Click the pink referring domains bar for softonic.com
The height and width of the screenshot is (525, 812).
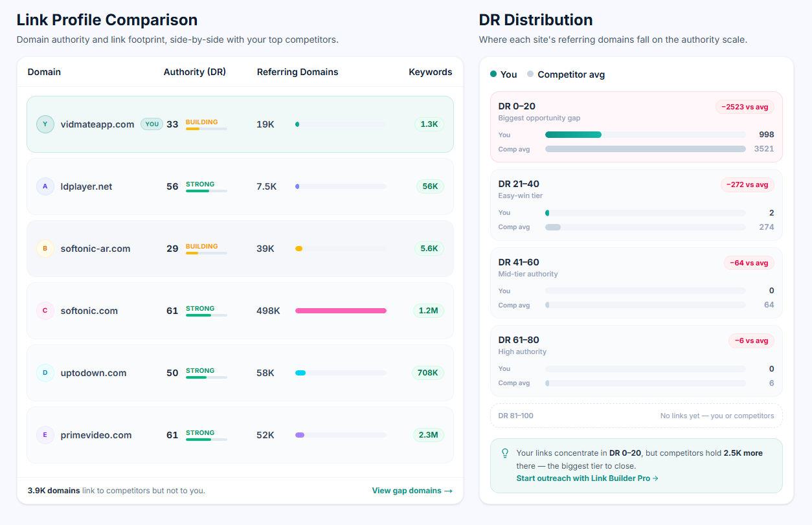pos(341,311)
